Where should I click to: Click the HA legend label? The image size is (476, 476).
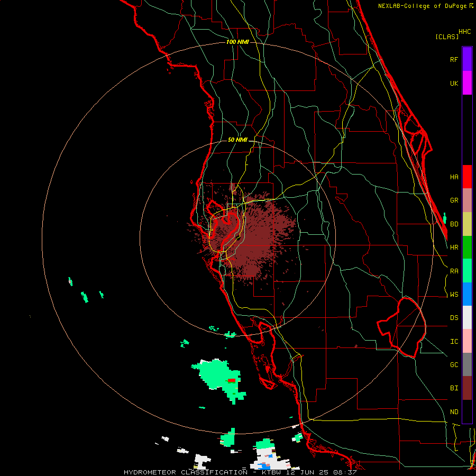[x=454, y=177]
